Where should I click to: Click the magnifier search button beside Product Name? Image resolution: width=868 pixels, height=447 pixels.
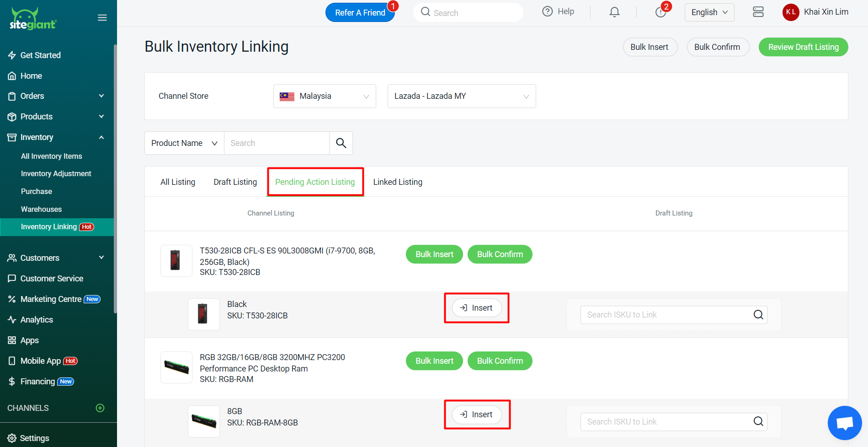[341, 143]
